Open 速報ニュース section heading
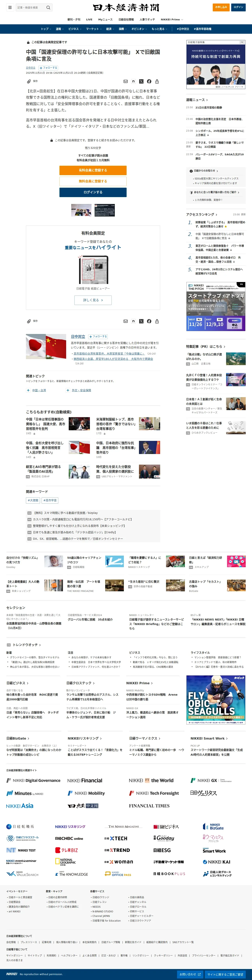252x980 pixels. click(x=197, y=100)
